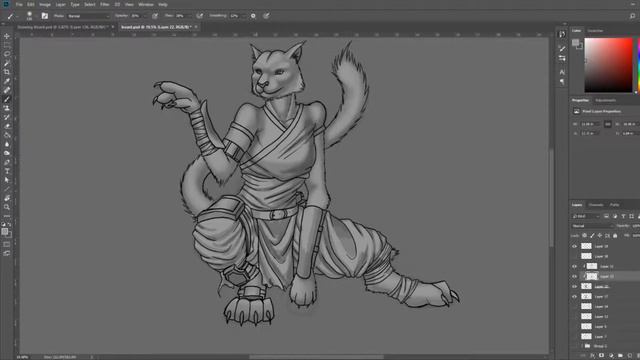Select the Blur drop tool
Viewport: 640px width, 360px height.
(7, 144)
